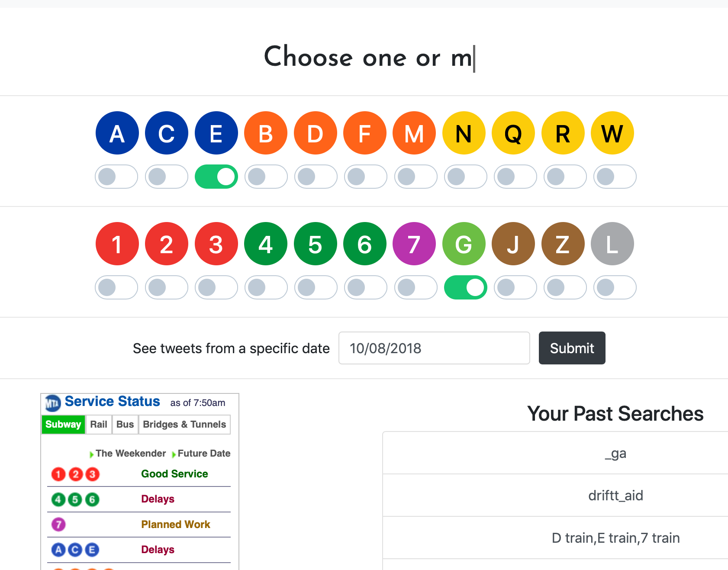Click the gray L train icon

pos(612,244)
